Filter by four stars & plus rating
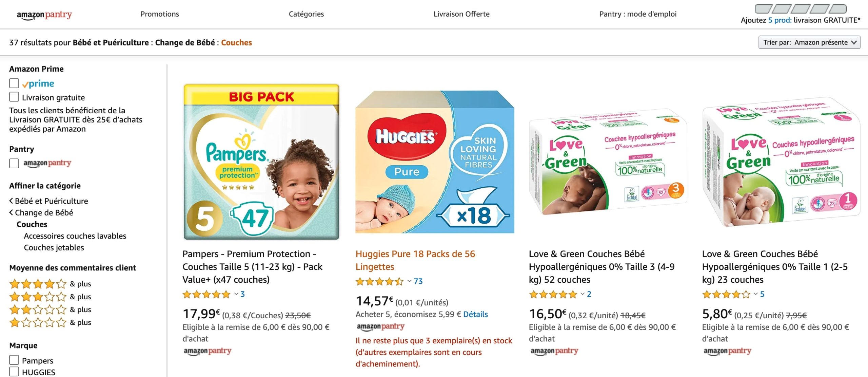868x377 pixels. pos(38,284)
